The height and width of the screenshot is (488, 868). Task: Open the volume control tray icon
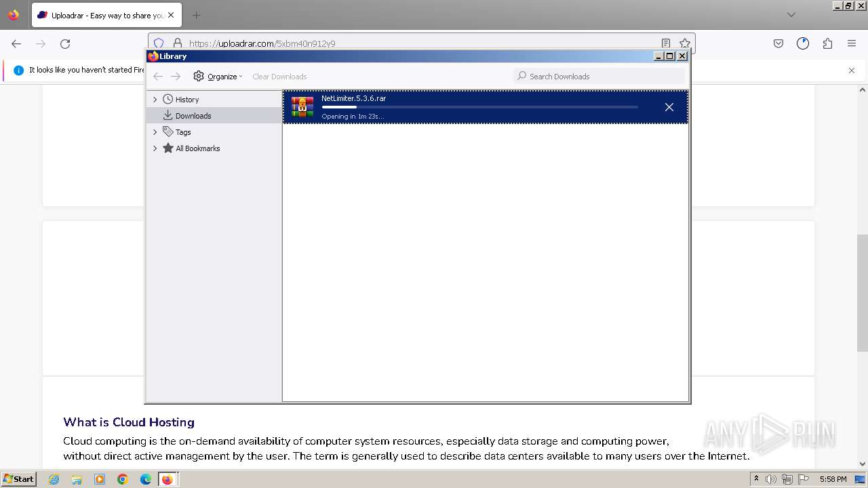pos(771,479)
